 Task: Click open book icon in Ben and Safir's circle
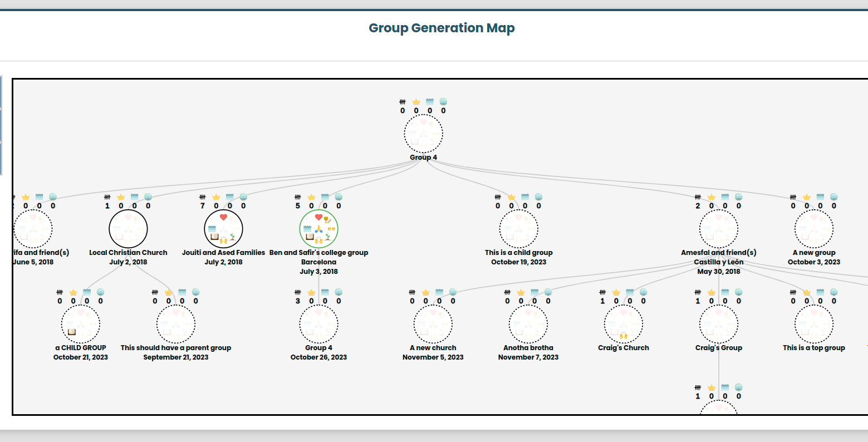(310, 237)
